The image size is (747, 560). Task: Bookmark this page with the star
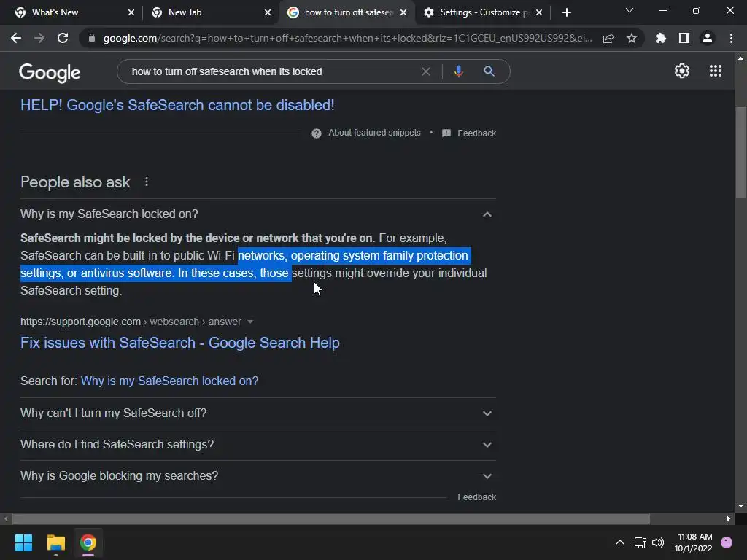[632, 38]
